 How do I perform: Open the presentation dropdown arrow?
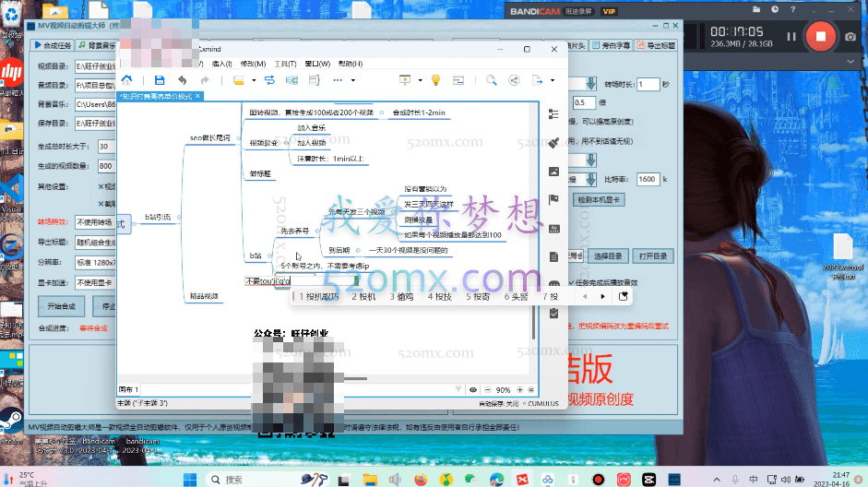pos(420,80)
